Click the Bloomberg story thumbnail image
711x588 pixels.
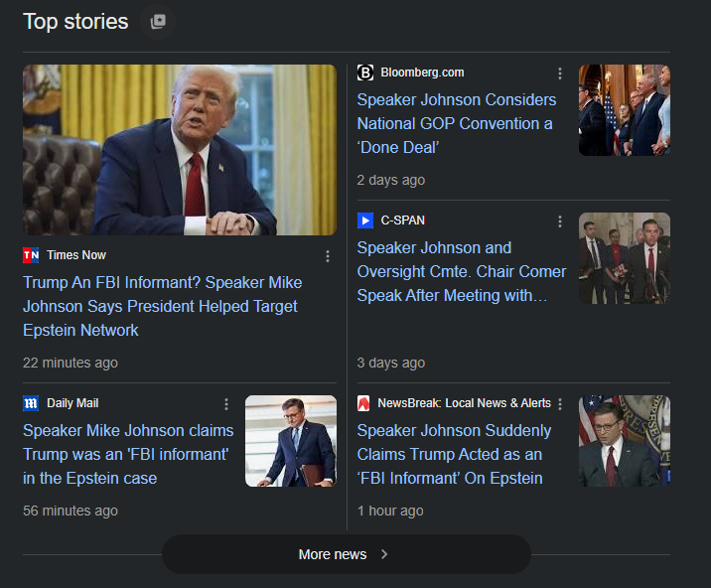tap(625, 110)
